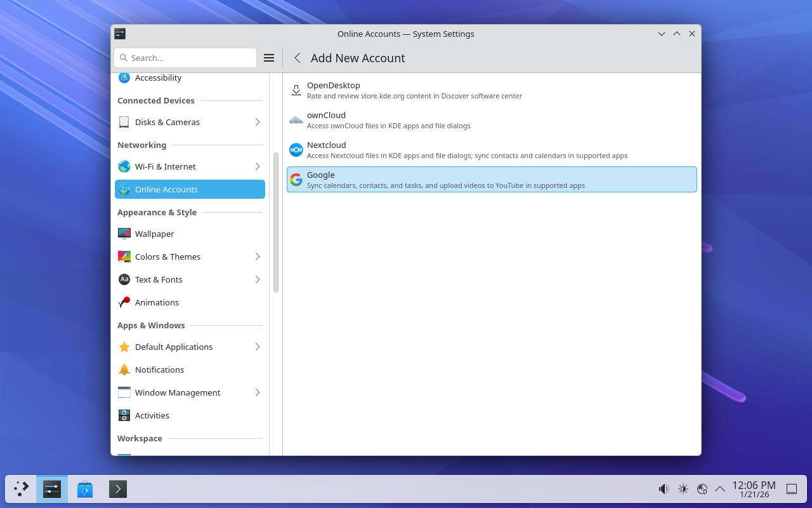Expand the Window Management chevron

(258, 392)
